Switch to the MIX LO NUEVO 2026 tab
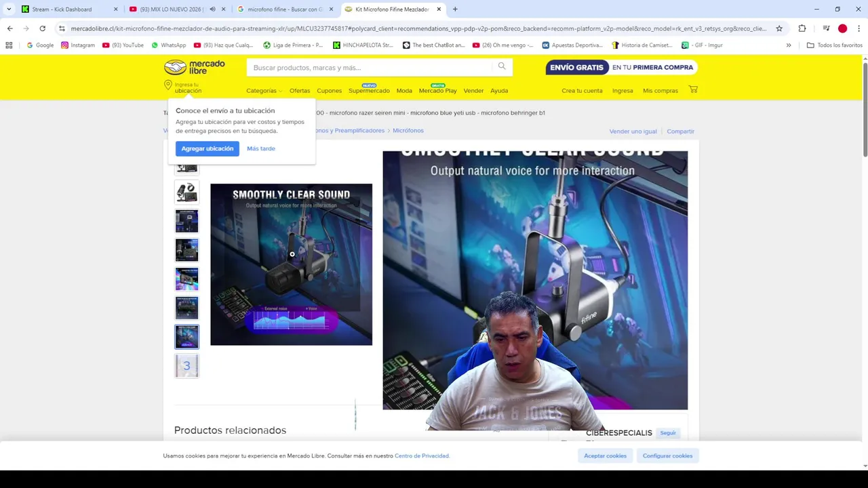The width and height of the screenshot is (868, 488). pos(176,9)
